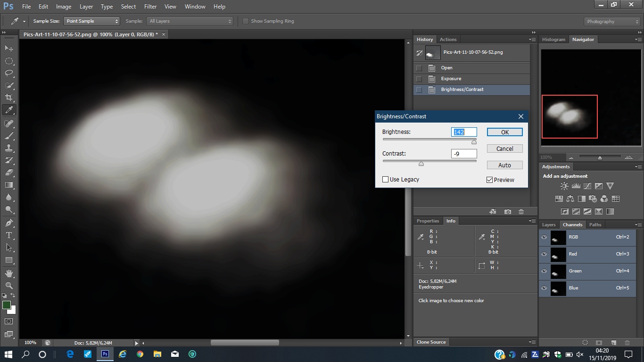Select the Crop tool
This screenshot has height=362, width=644.
pos(9,98)
